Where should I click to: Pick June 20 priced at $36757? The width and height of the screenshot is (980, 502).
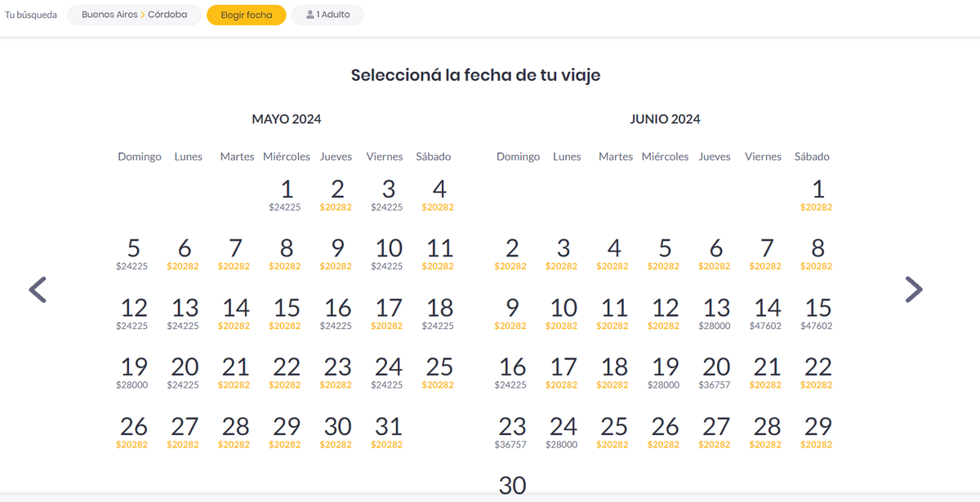point(716,372)
